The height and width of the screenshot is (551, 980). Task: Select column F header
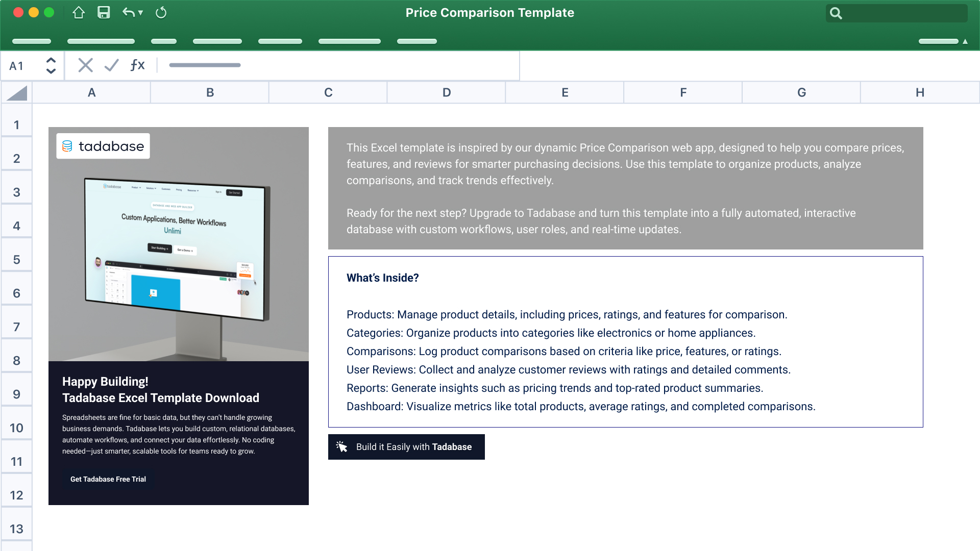point(683,93)
